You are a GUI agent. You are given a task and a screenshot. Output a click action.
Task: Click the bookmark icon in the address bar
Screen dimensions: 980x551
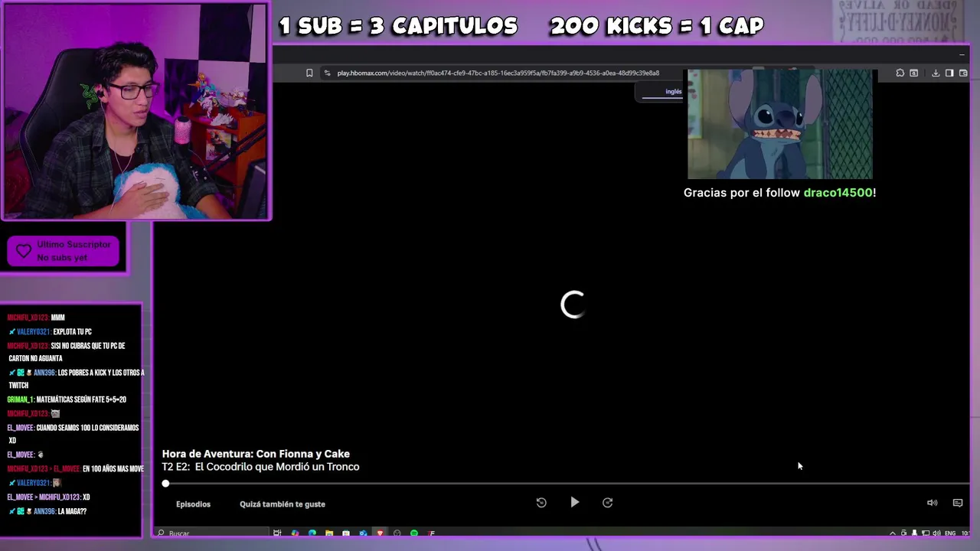pos(309,73)
